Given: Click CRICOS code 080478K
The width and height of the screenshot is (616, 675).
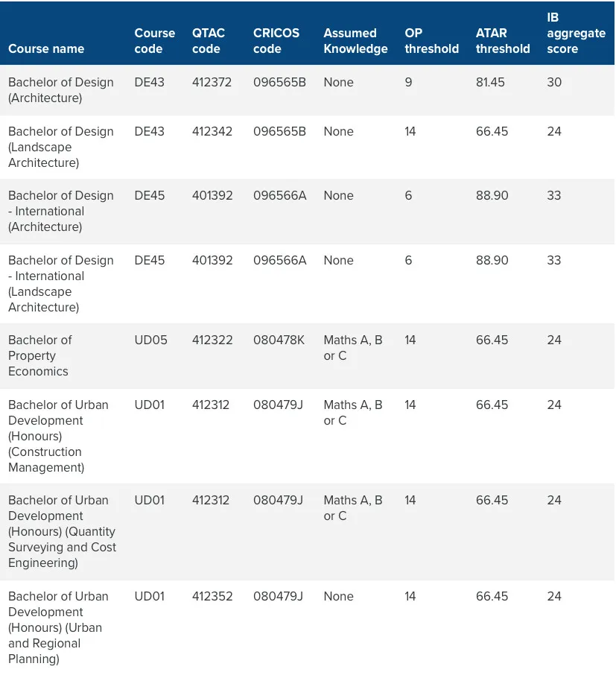Looking at the screenshot, I should (279, 340).
